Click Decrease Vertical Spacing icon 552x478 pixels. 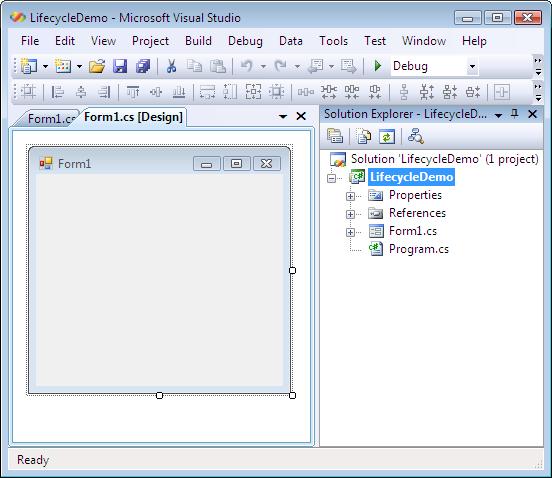(x=450, y=92)
